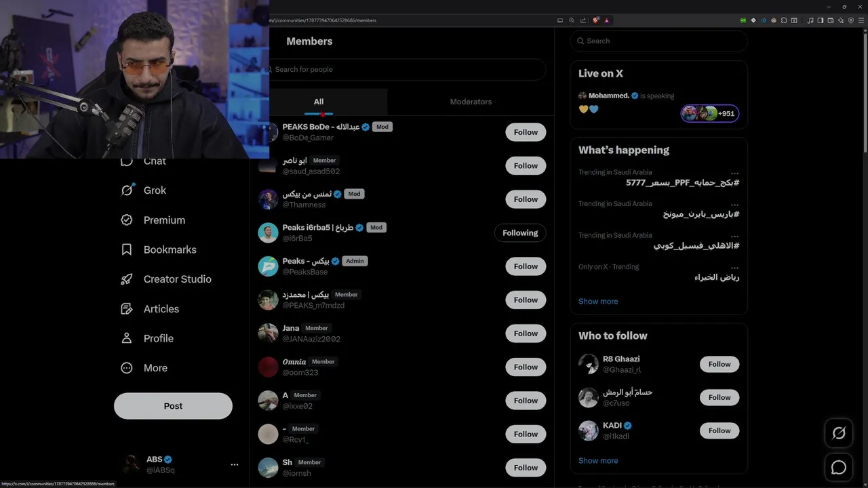Open Chat in left navigation

pos(155,161)
